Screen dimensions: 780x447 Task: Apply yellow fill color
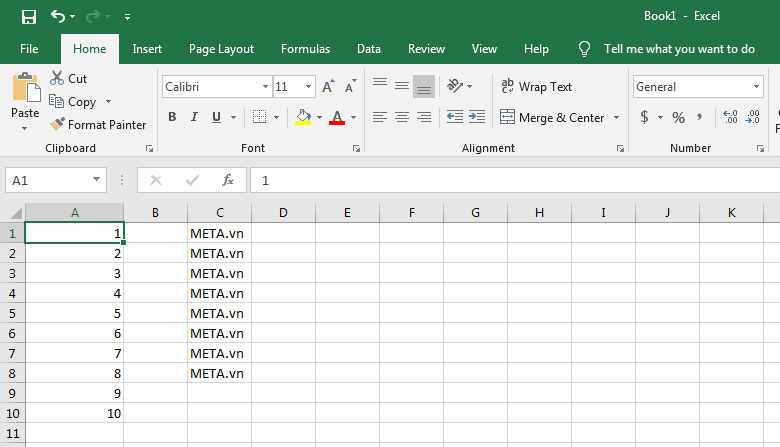tap(303, 117)
